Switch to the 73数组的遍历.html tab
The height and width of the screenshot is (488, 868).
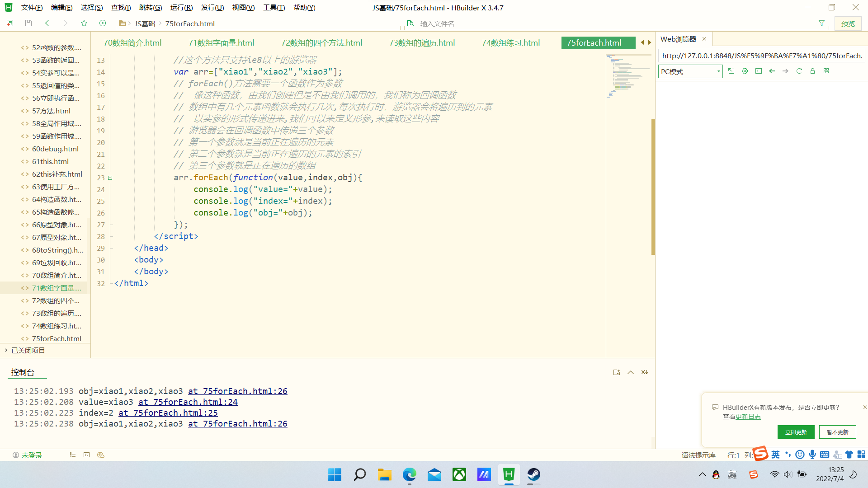tap(421, 42)
